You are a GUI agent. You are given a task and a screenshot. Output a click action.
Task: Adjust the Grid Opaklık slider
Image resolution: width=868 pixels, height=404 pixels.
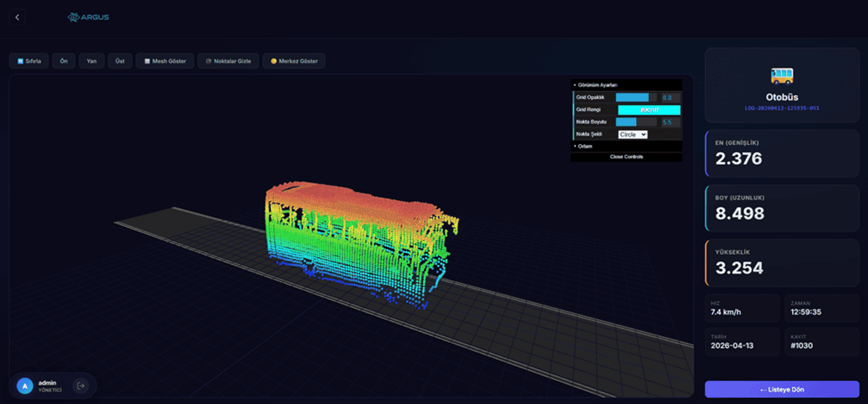636,98
